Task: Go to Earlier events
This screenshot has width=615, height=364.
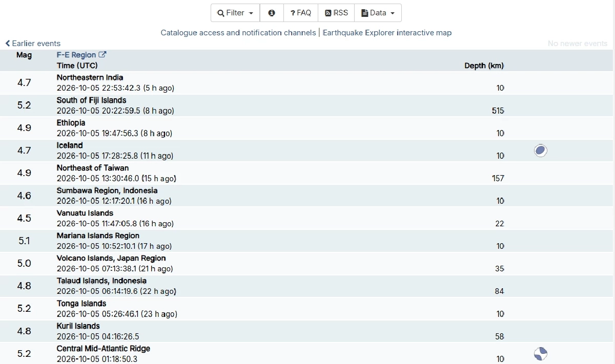Action: (33, 44)
